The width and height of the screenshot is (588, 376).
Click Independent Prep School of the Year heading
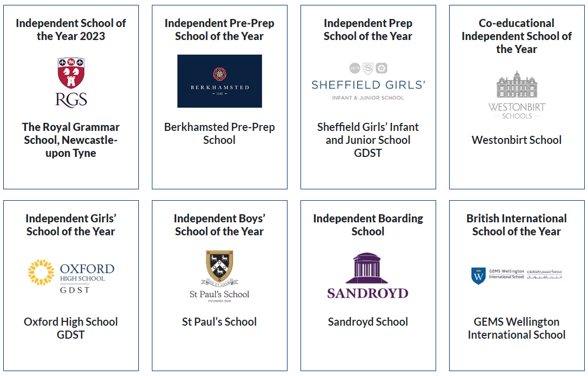(368, 30)
